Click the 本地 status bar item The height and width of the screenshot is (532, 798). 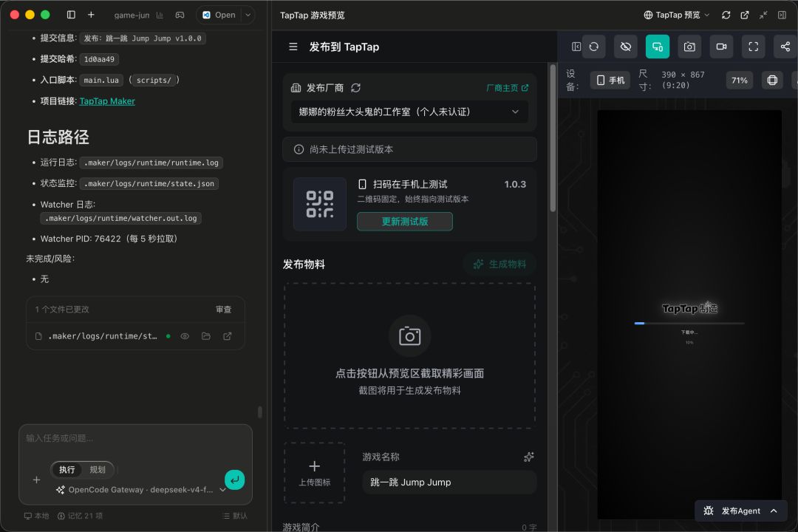click(x=37, y=516)
